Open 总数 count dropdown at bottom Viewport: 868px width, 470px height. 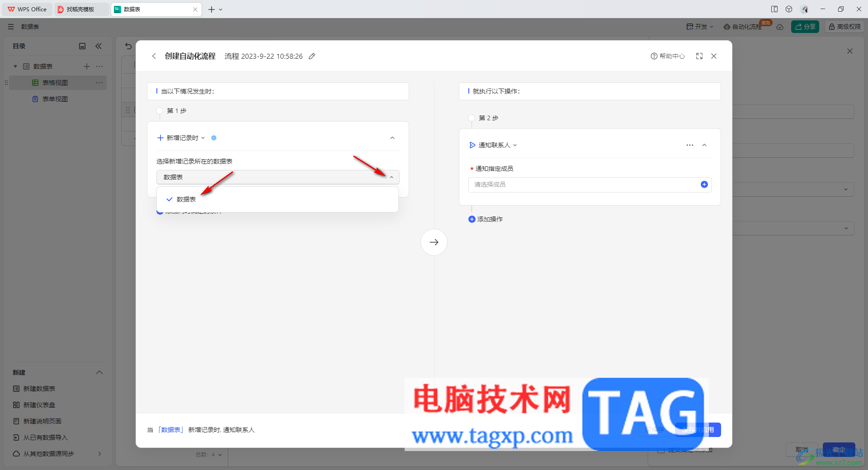(209, 455)
